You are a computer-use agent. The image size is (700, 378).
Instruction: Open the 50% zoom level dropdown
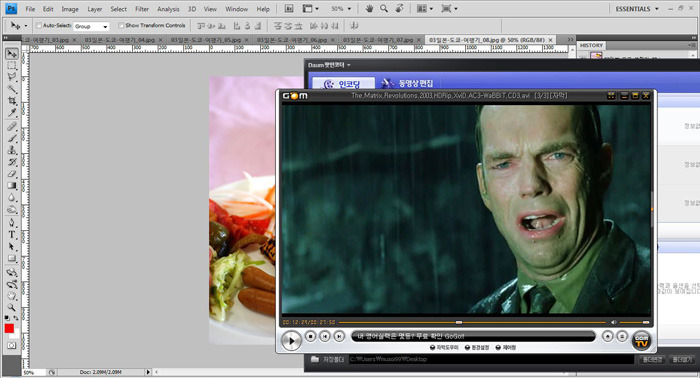point(341,8)
